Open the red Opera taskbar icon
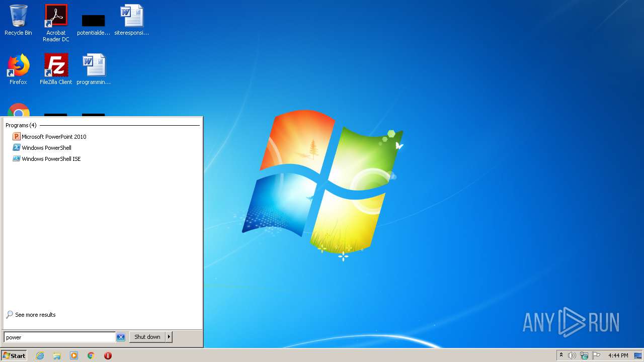 point(108,355)
